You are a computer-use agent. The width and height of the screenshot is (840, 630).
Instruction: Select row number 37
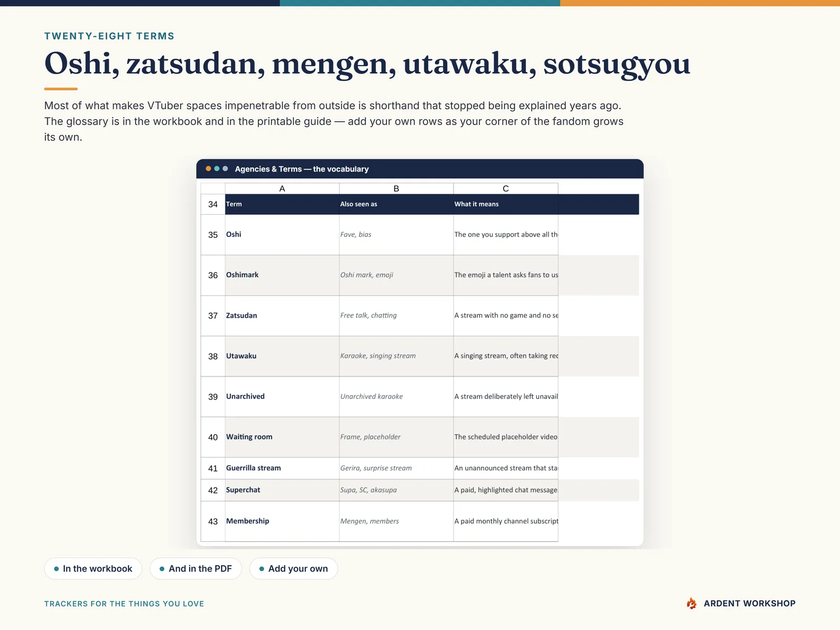coord(213,316)
